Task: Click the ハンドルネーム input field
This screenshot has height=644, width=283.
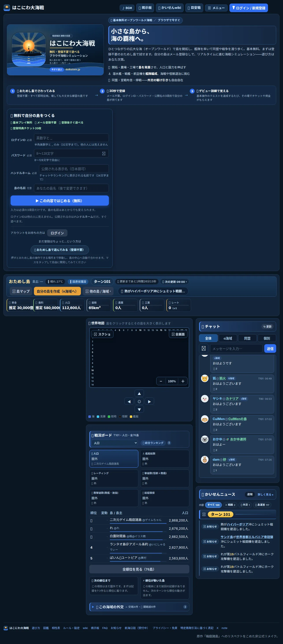Action: click(x=74, y=169)
